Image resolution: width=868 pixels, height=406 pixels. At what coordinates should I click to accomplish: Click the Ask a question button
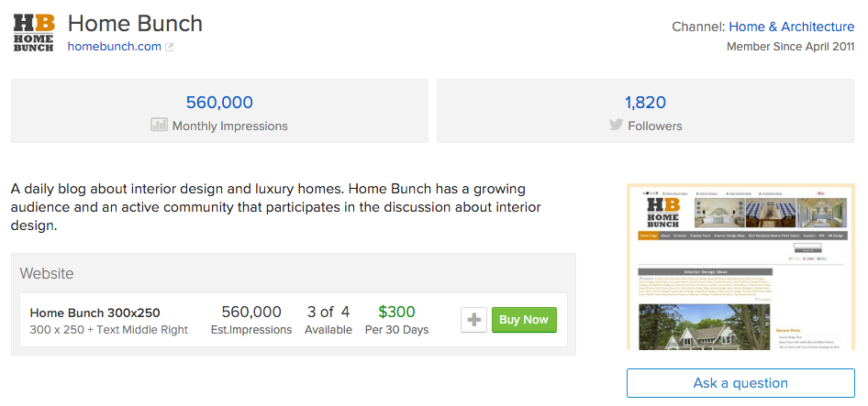[740, 383]
